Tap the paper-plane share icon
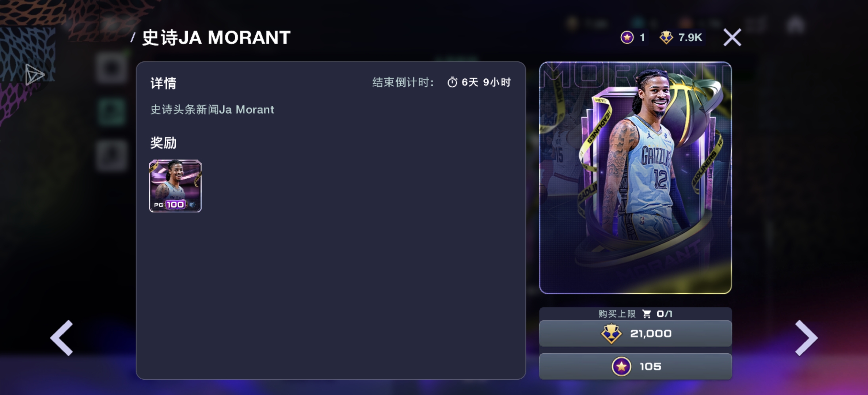The width and height of the screenshot is (868, 395). click(35, 75)
